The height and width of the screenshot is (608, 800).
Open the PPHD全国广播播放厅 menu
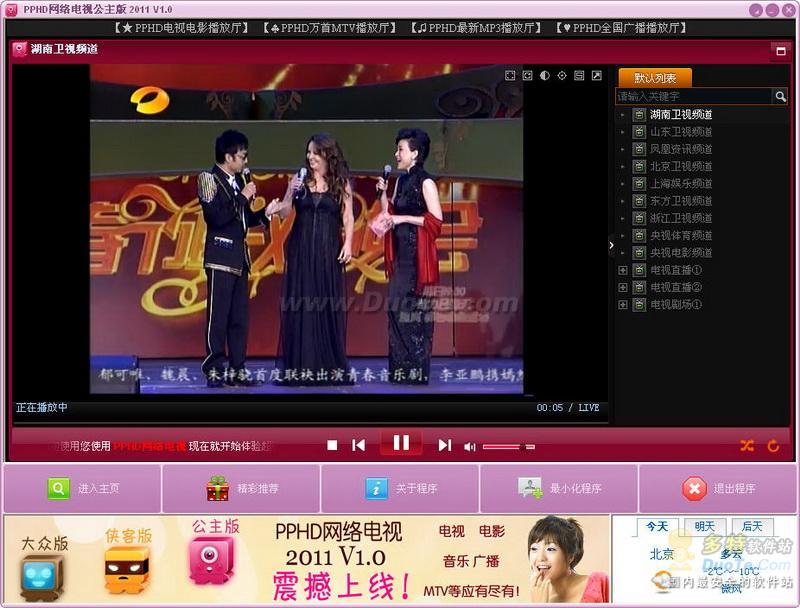(621, 28)
